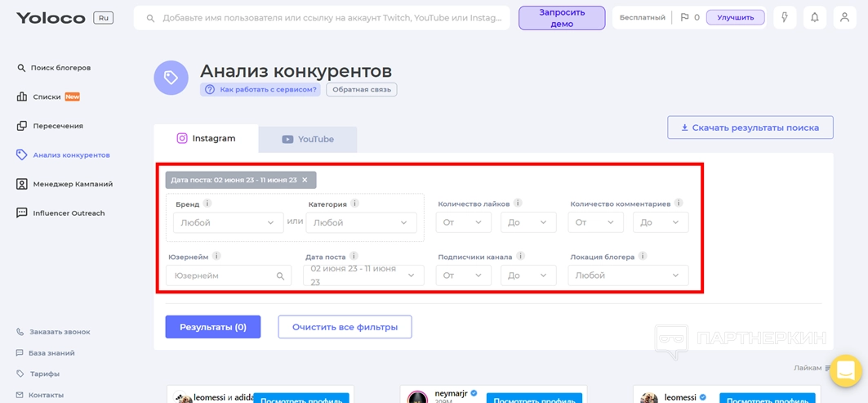Open comments От dropdown

pos(595,222)
